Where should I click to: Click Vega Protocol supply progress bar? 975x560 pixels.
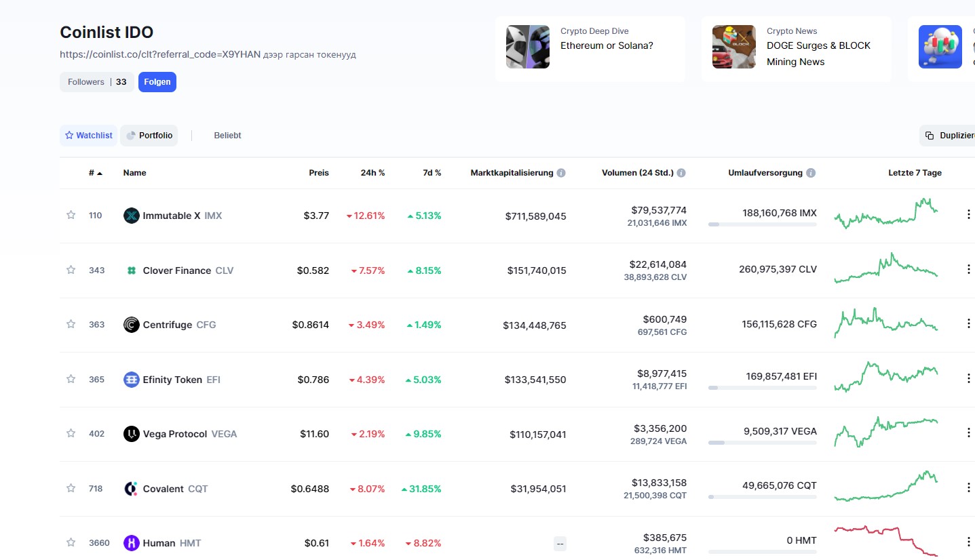(x=763, y=443)
